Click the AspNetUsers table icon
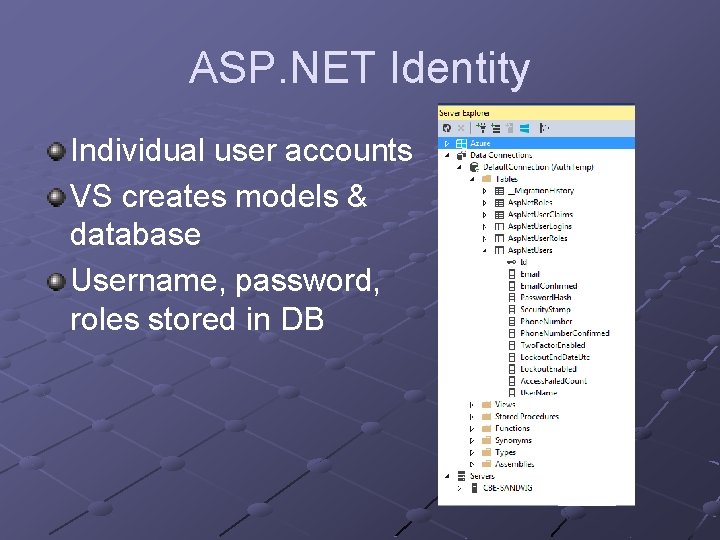This screenshot has width=720, height=540. [x=499, y=250]
